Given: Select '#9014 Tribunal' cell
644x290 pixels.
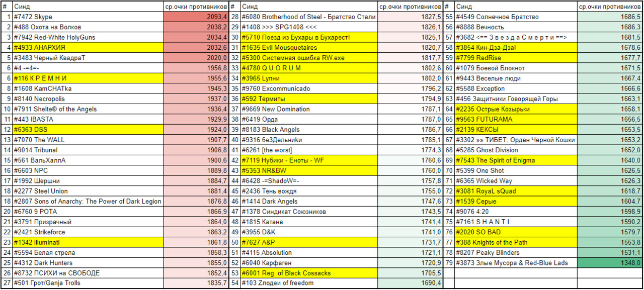Looking at the screenshot, I should pyautogui.click(x=88, y=150).
